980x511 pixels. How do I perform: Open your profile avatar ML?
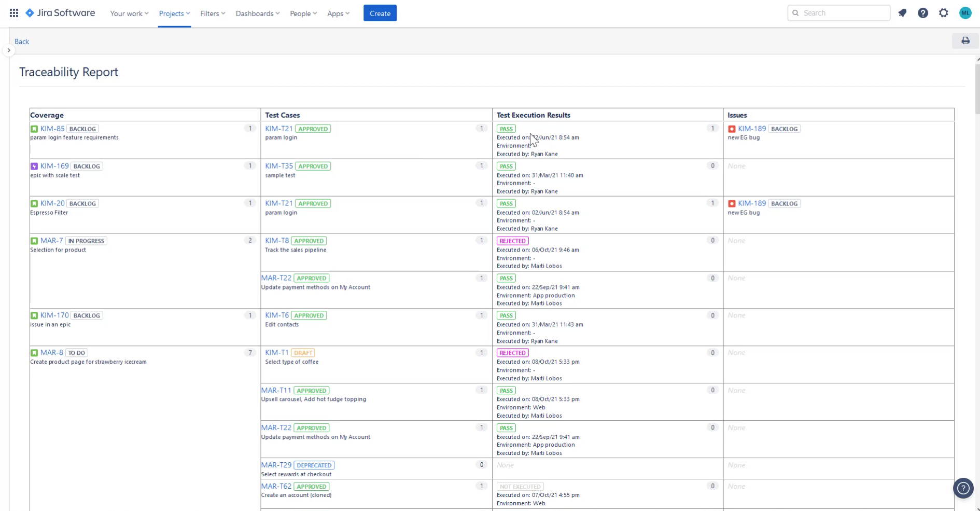(965, 12)
